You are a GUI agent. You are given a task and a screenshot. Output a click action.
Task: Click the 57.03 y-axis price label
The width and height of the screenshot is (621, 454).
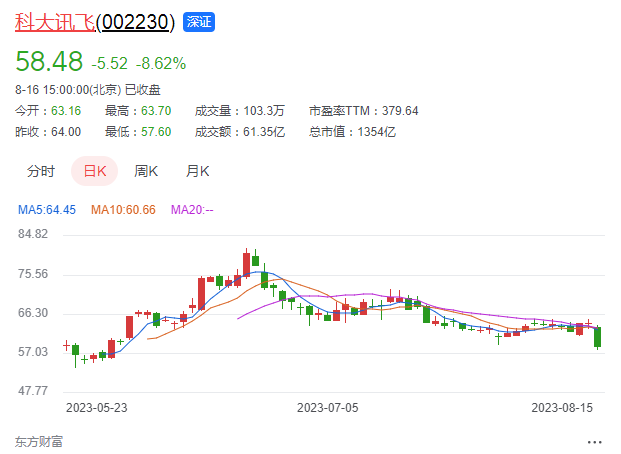pyautogui.click(x=33, y=352)
